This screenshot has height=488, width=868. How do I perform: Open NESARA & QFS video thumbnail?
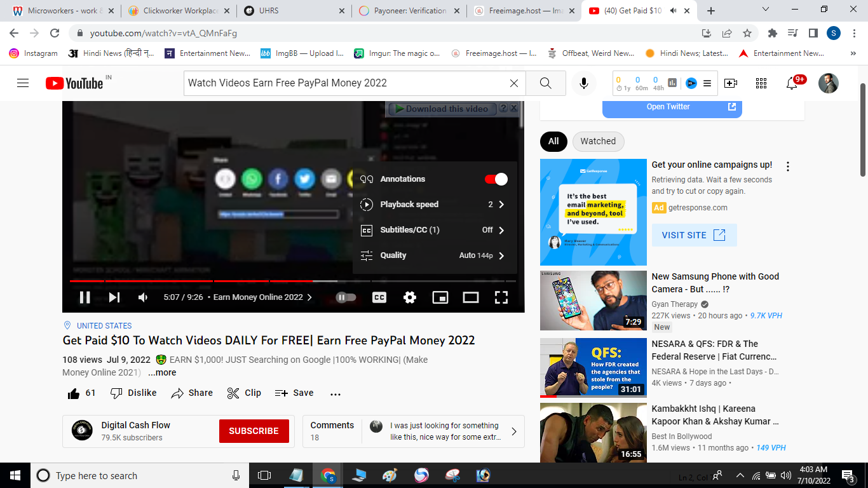point(593,368)
